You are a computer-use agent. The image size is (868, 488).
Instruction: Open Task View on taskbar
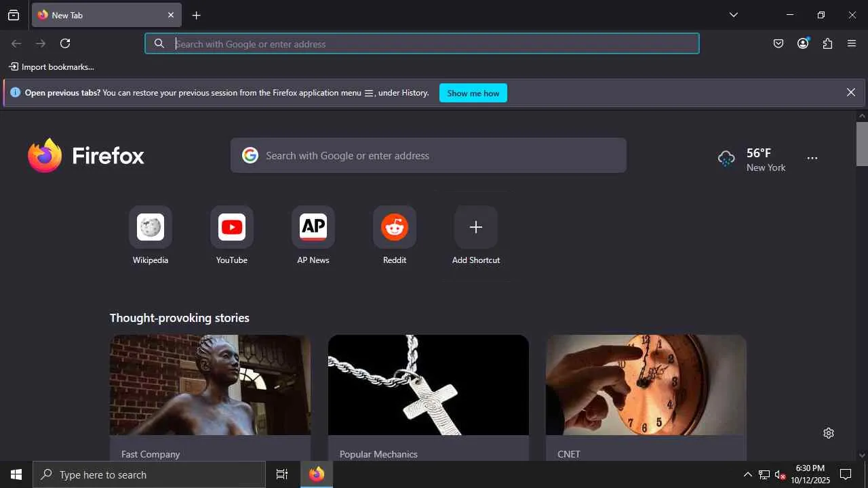pyautogui.click(x=282, y=475)
